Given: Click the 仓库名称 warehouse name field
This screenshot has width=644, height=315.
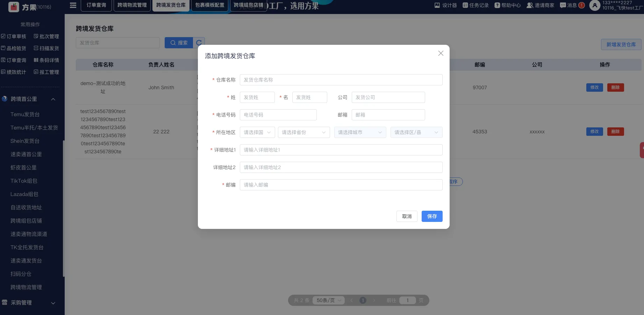Looking at the screenshot, I should 341,80.
